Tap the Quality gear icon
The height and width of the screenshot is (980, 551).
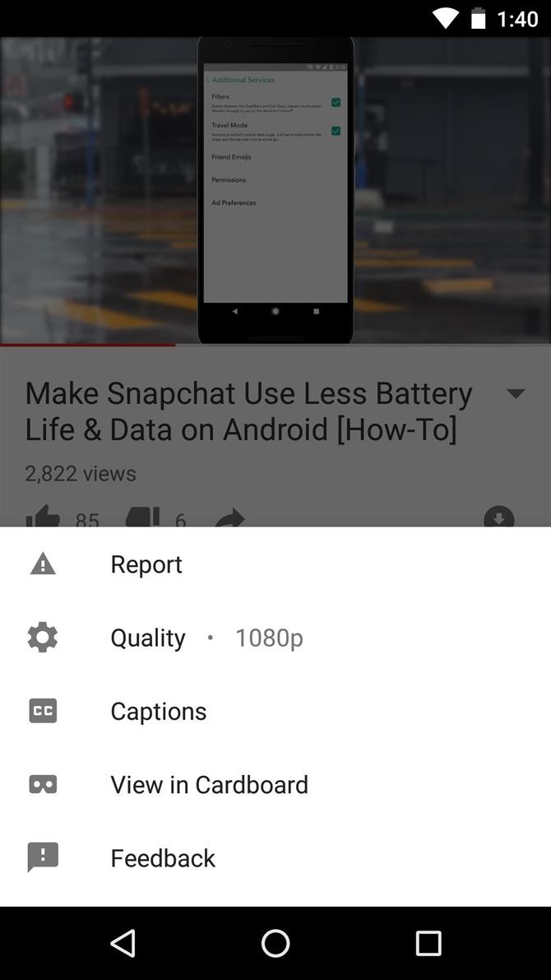43,638
